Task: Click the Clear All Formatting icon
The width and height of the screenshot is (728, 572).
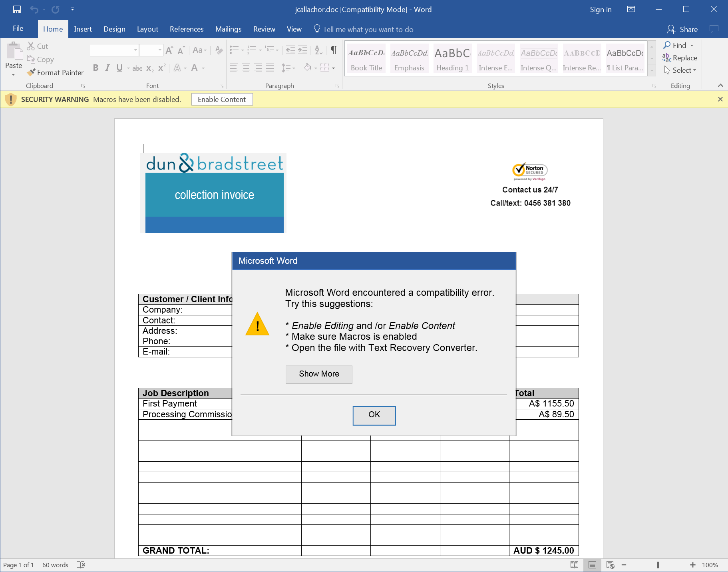Action: tap(219, 50)
